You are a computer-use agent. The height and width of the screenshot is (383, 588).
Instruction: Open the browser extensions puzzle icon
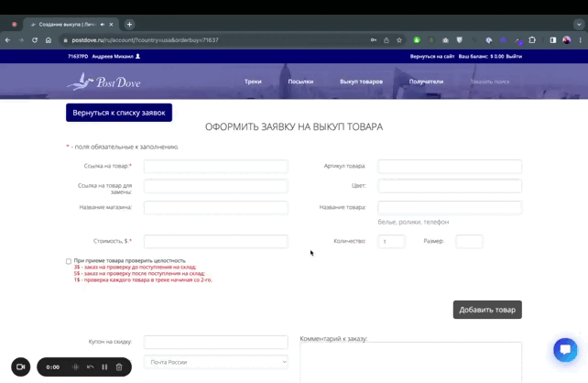click(532, 40)
